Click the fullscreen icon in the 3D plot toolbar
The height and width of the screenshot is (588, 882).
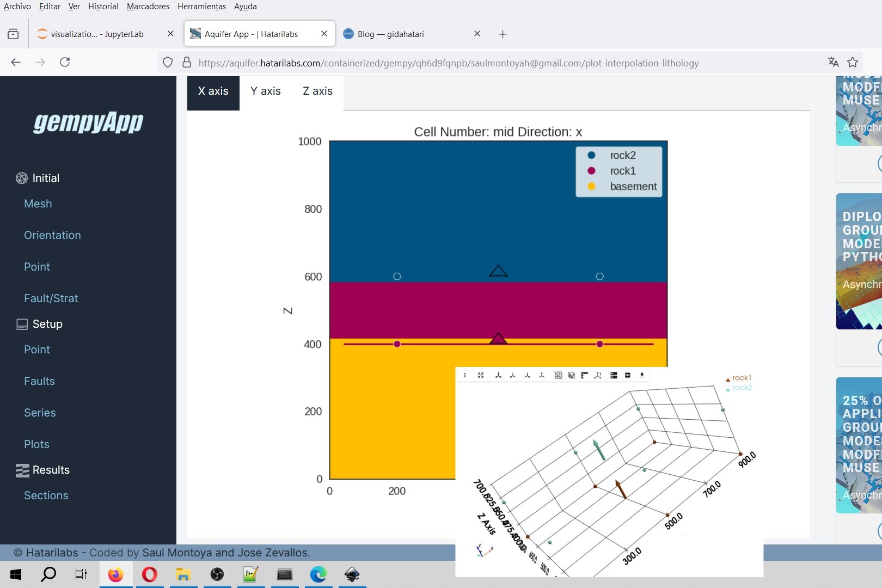point(481,375)
